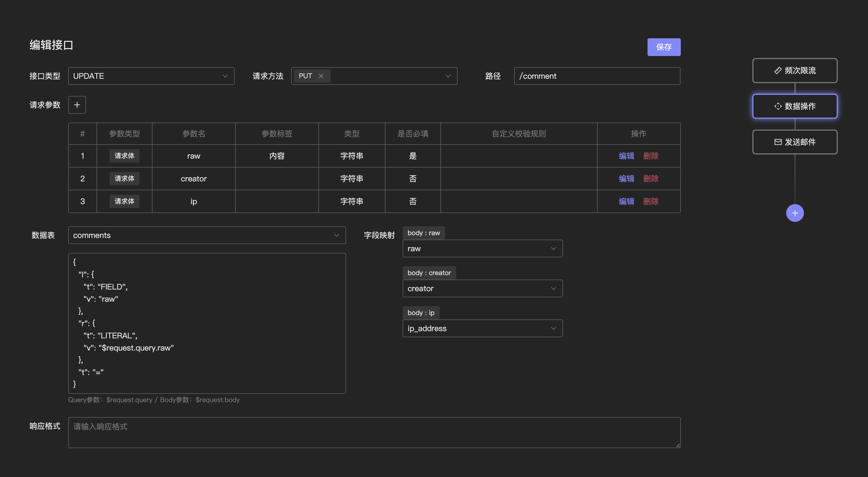Select the 数据操作 workflow node
The image size is (868, 477).
pyautogui.click(x=795, y=106)
